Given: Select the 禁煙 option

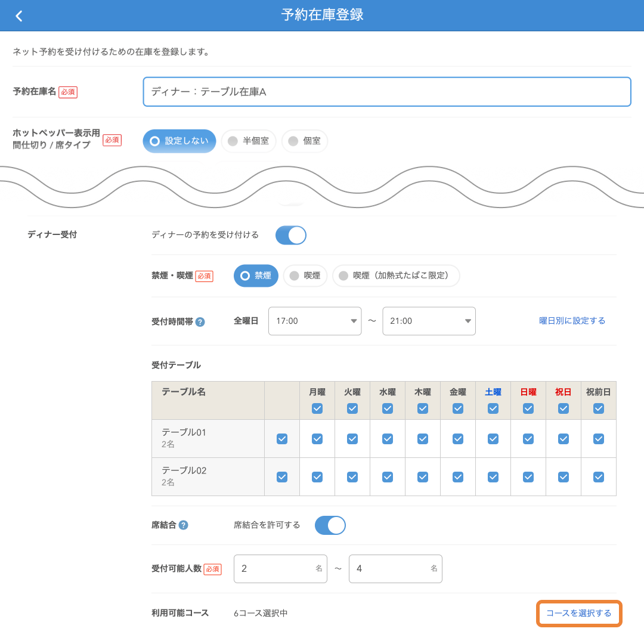Looking at the screenshot, I should coord(256,275).
